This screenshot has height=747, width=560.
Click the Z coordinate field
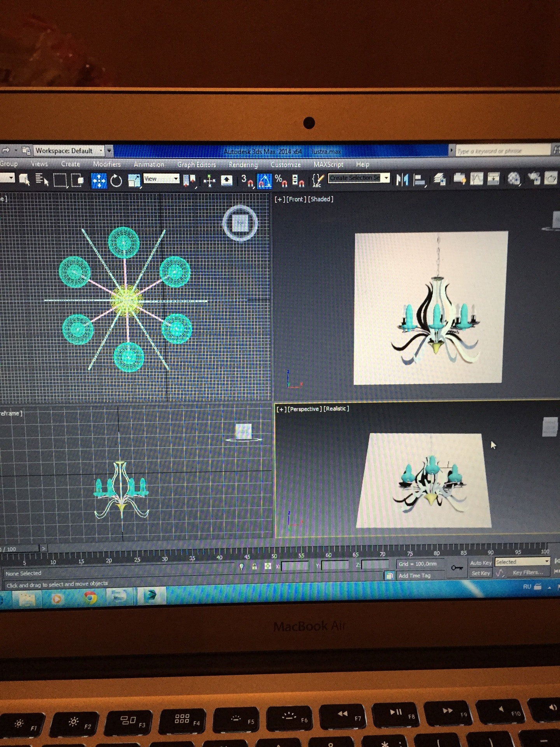click(375, 565)
